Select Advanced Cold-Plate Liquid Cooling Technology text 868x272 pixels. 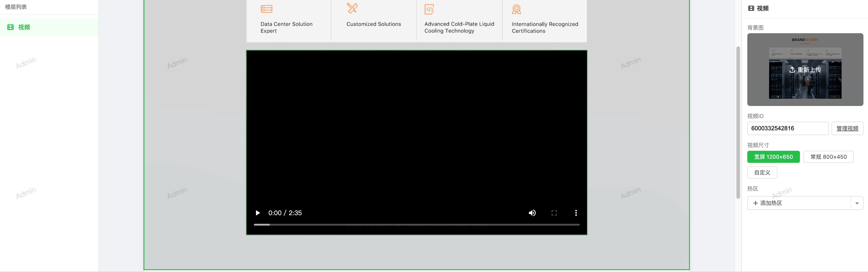point(459,27)
